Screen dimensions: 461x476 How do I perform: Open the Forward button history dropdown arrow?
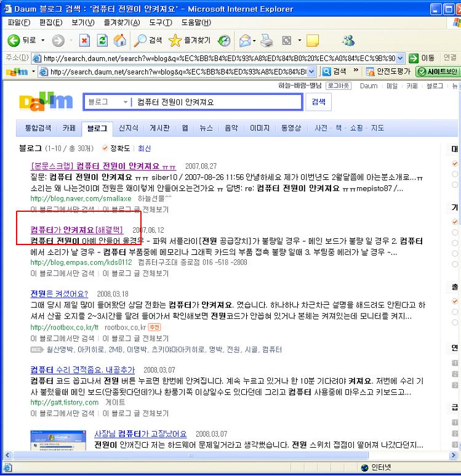[x=71, y=41]
